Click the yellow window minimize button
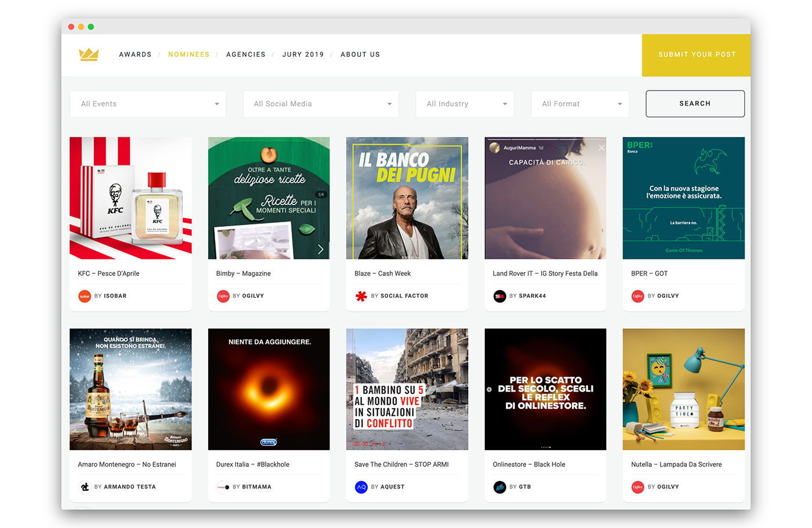 tap(81, 27)
